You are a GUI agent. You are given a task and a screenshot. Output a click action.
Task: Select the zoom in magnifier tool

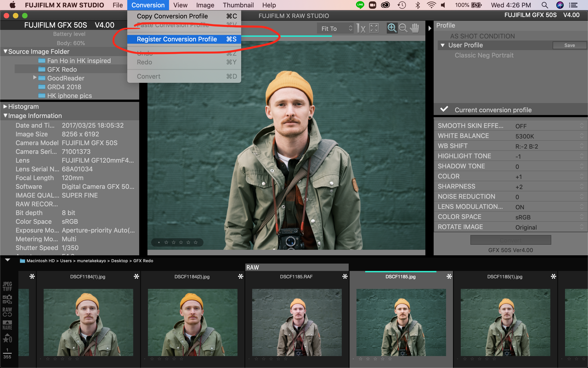tap(392, 28)
